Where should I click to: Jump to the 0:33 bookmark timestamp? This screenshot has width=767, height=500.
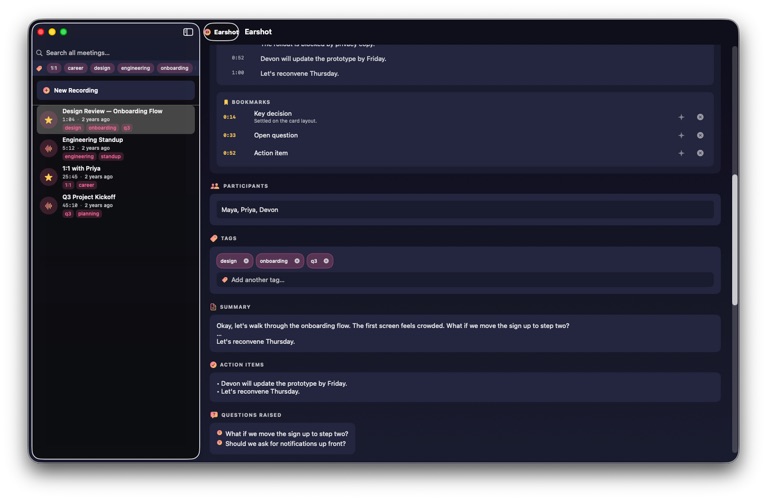point(229,135)
